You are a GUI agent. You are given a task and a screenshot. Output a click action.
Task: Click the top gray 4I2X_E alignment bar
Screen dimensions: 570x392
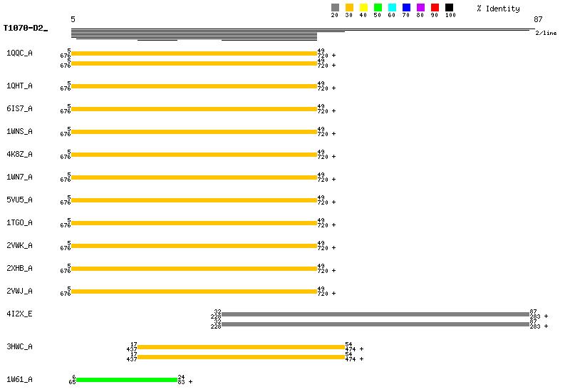[x=375, y=314]
